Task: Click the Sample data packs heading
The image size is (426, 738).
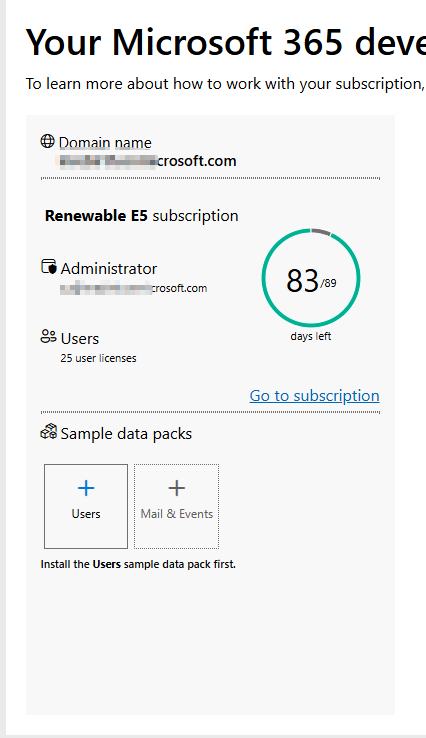Action: (x=126, y=434)
